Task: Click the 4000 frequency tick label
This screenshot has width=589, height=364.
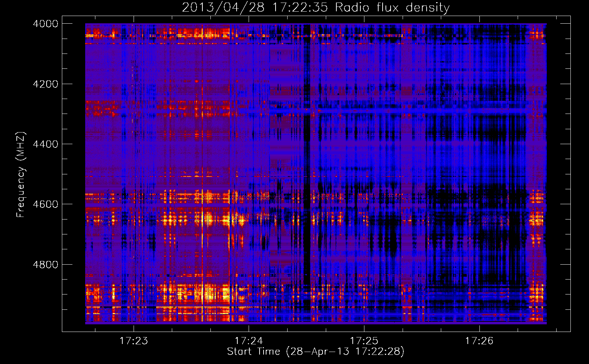Action: pos(46,24)
